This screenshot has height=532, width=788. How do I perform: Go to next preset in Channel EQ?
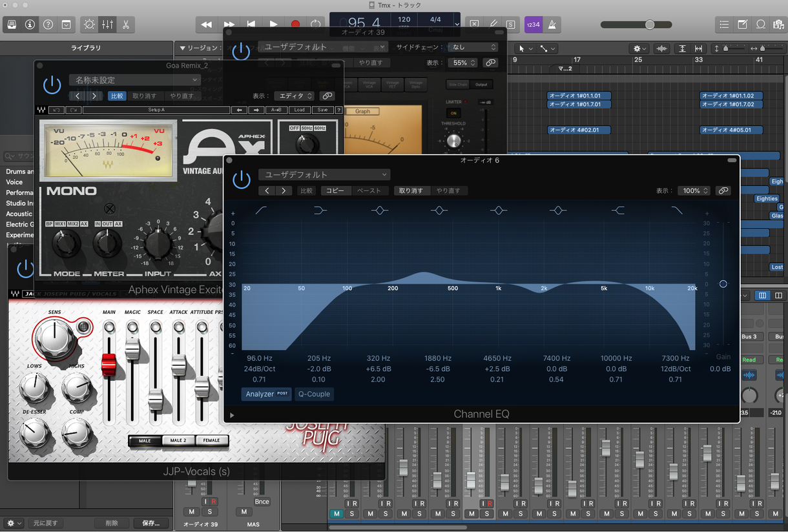point(284,191)
